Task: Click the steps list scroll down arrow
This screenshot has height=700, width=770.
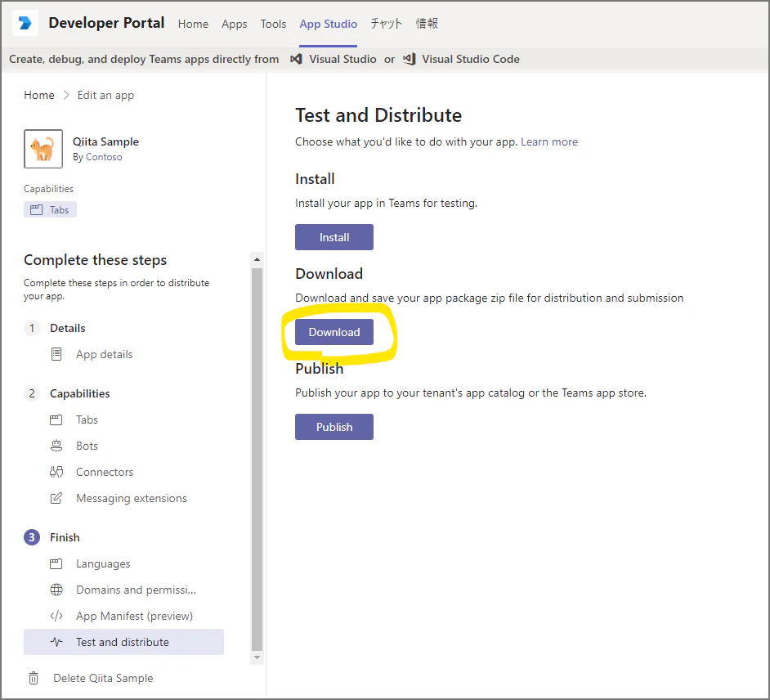Action: 257,657
